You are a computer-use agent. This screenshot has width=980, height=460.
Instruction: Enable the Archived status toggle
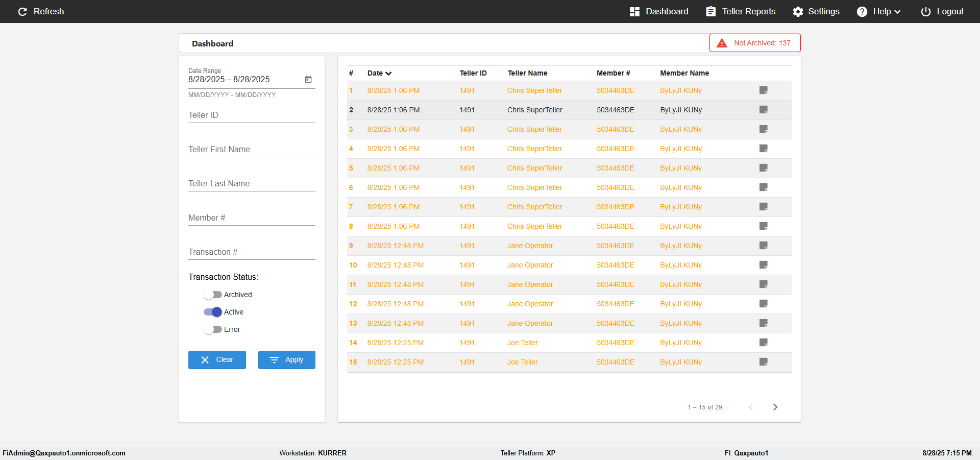(212, 295)
